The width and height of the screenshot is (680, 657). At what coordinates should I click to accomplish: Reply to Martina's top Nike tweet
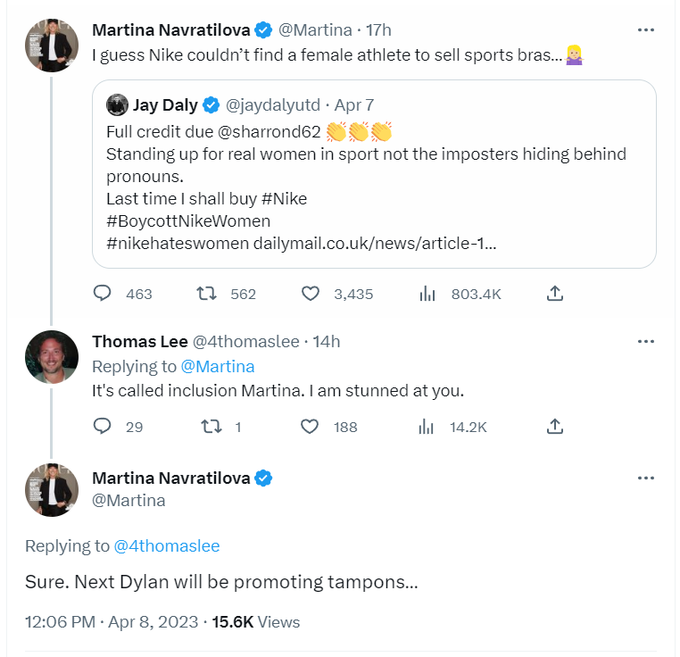[x=102, y=293]
